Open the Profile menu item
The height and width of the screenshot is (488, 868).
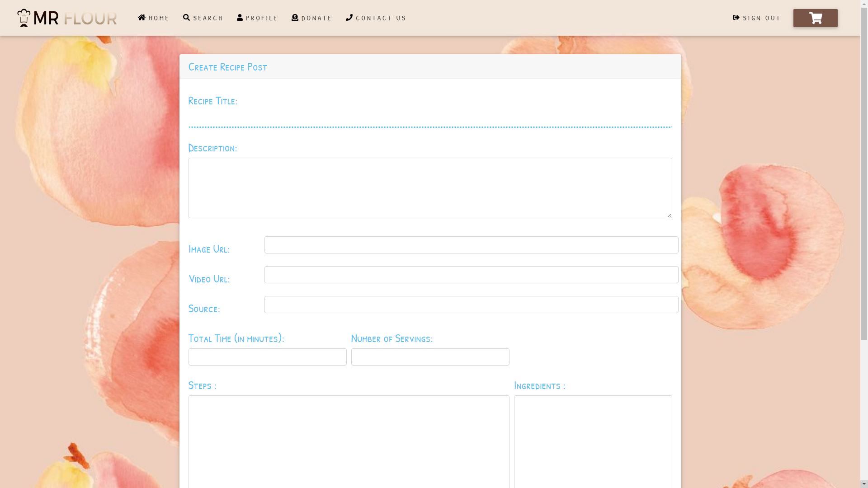(x=262, y=18)
